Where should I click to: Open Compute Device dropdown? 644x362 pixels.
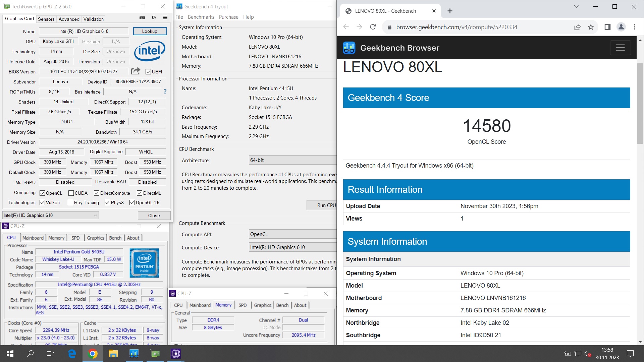pos(292,247)
